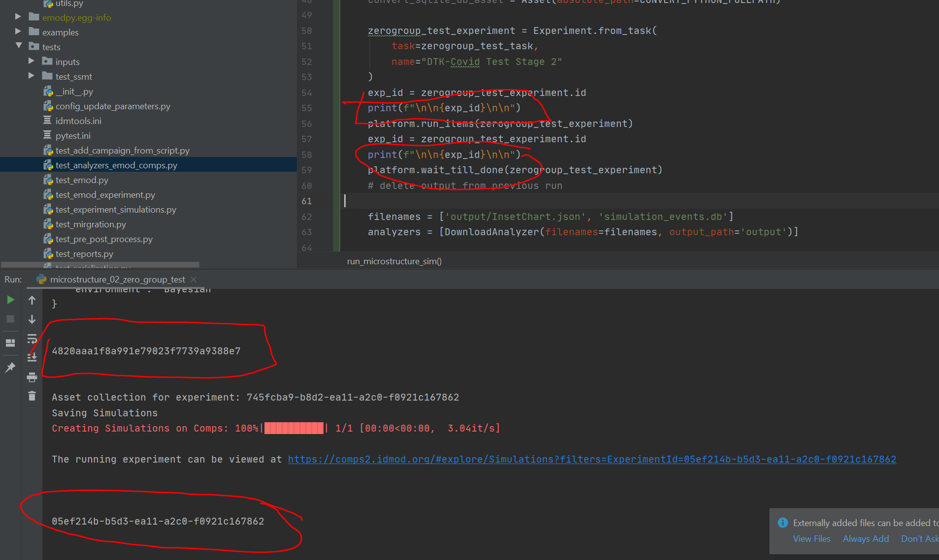Viewport: 939px width, 560px height.
Task: Clear all console output with trash icon
Action: 32,396
